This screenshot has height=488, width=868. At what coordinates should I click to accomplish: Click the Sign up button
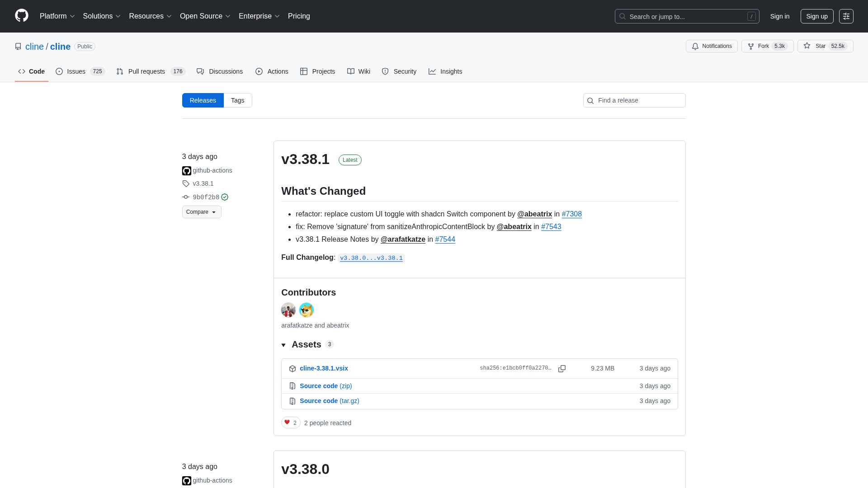click(x=816, y=16)
